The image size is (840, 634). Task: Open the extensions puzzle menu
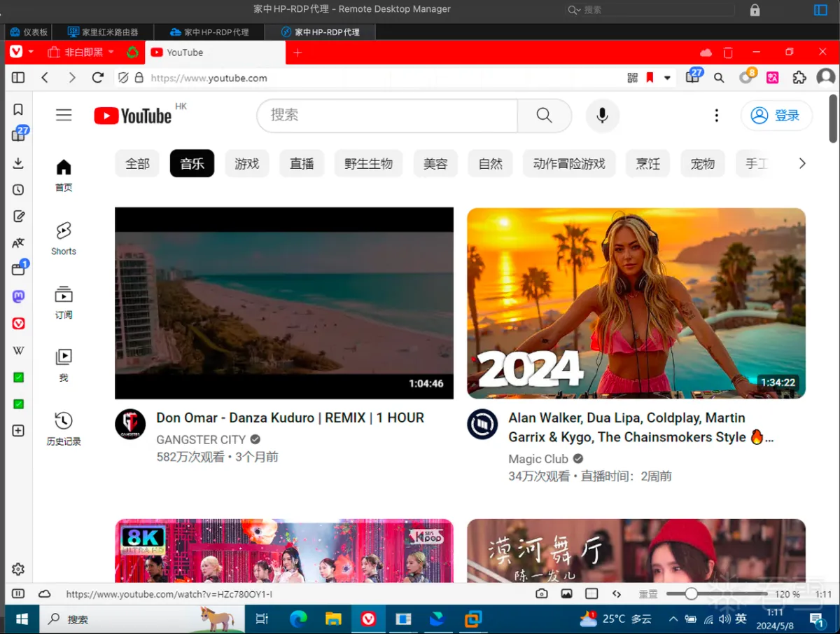tap(799, 78)
